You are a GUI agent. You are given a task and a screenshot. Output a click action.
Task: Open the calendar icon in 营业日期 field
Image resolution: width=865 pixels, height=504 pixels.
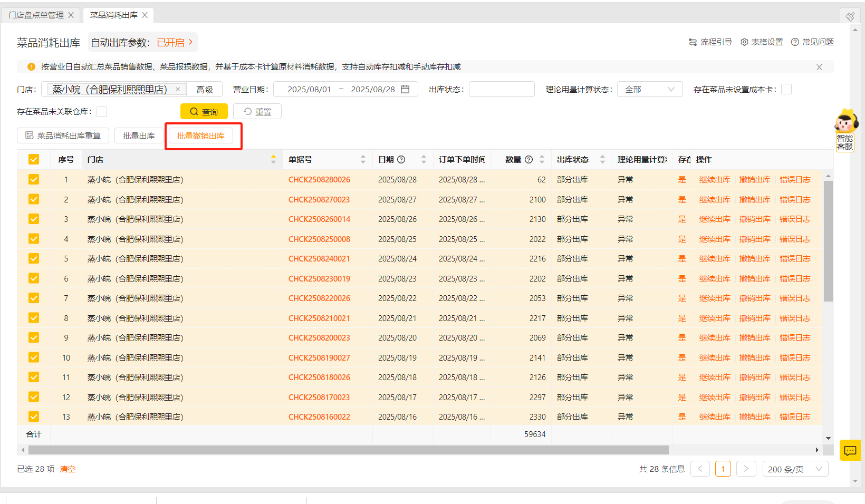click(x=405, y=89)
